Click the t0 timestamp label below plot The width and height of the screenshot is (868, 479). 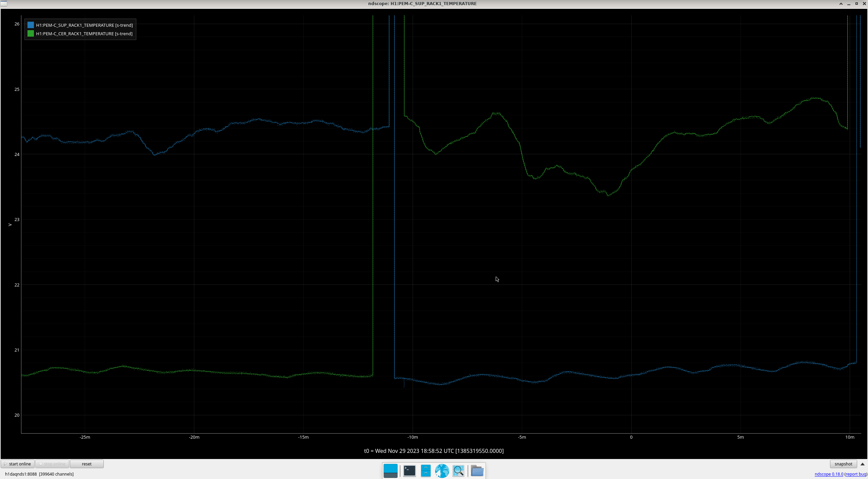tap(434, 451)
